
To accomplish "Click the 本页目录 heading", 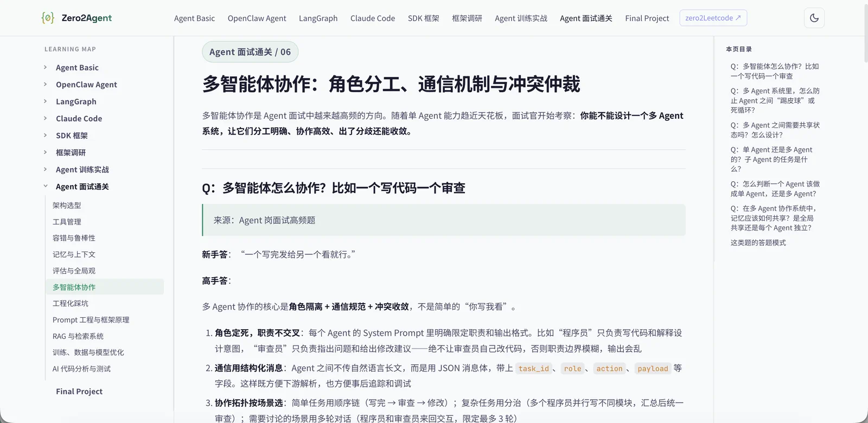I will tap(739, 49).
